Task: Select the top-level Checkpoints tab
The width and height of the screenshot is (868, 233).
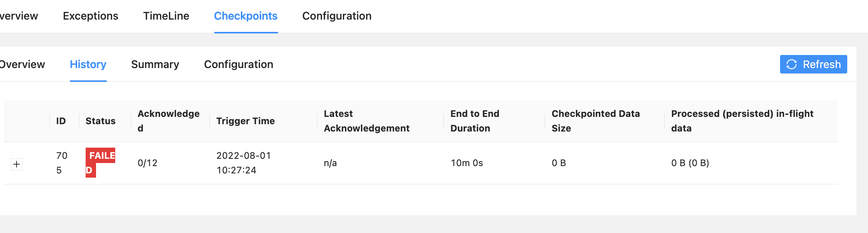Action: pyautogui.click(x=246, y=16)
